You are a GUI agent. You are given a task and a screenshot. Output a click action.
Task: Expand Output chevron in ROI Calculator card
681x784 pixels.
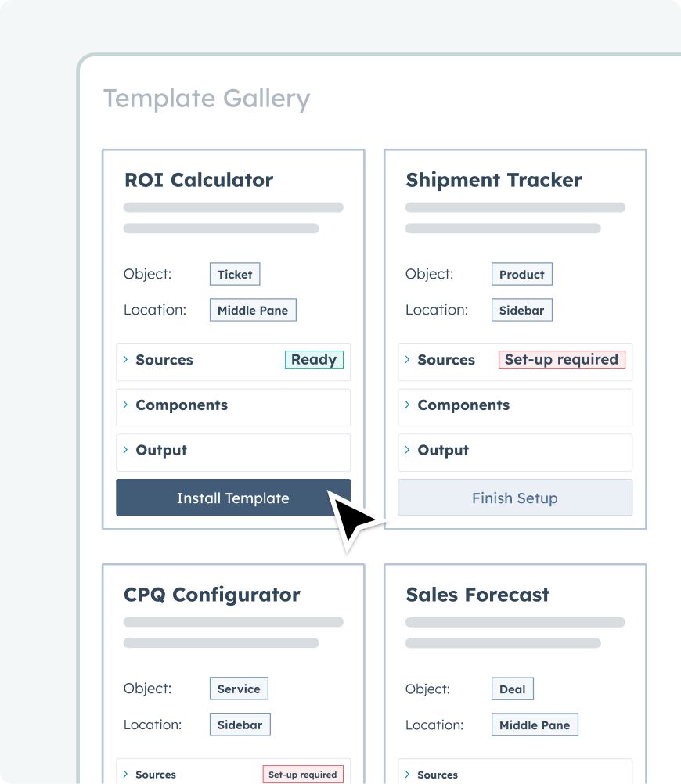tap(125, 450)
